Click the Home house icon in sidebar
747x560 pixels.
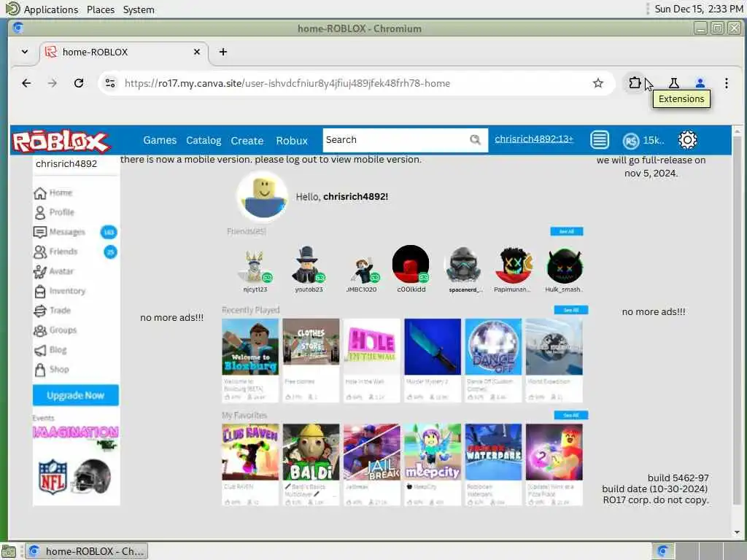point(40,192)
